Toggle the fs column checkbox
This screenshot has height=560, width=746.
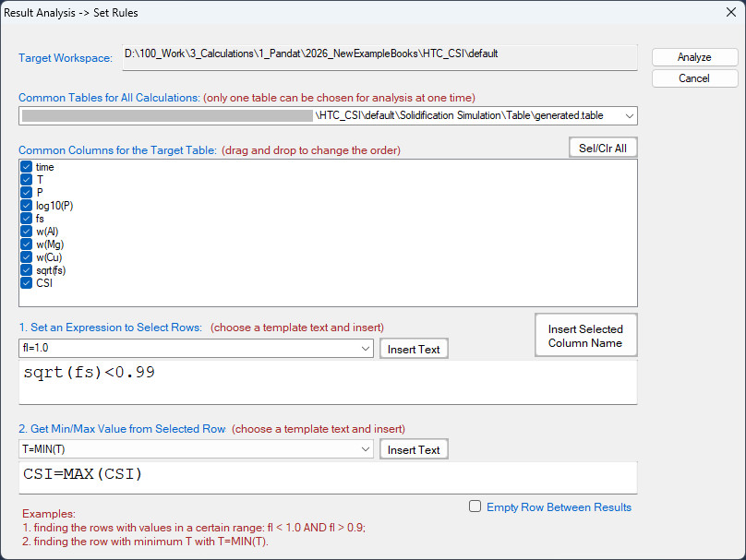[x=26, y=219]
